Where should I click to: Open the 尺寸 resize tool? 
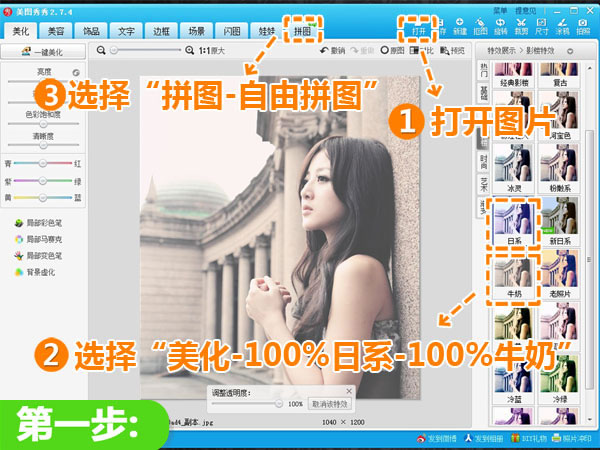click(x=541, y=27)
